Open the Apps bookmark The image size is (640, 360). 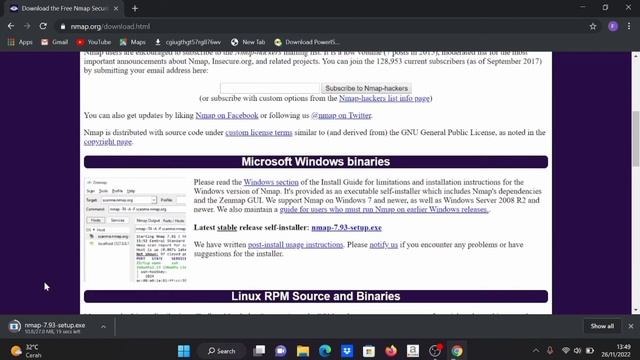click(20, 42)
